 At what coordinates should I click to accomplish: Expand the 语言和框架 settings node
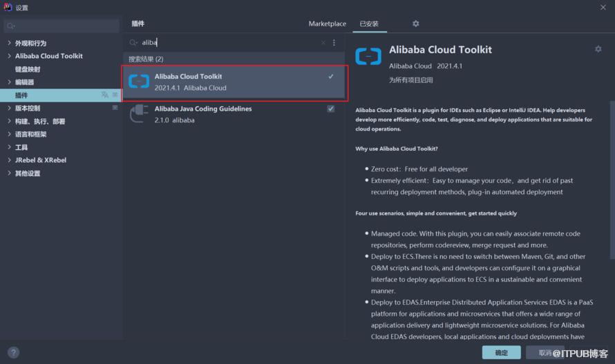click(x=9, y=134)
